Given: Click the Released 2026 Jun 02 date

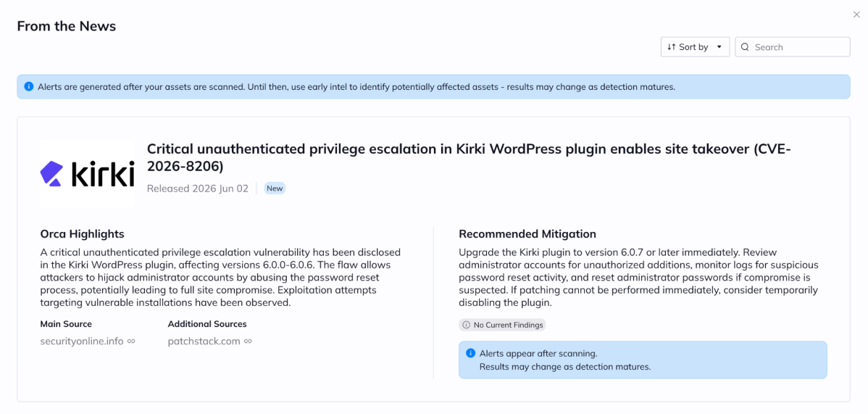Looking at the screenshot, I should [x=199, y=189].
